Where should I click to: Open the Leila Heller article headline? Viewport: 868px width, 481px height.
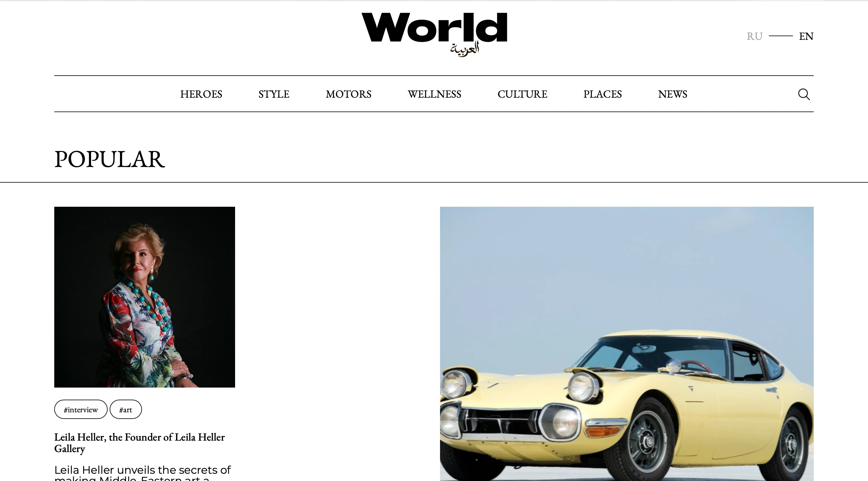140,443
